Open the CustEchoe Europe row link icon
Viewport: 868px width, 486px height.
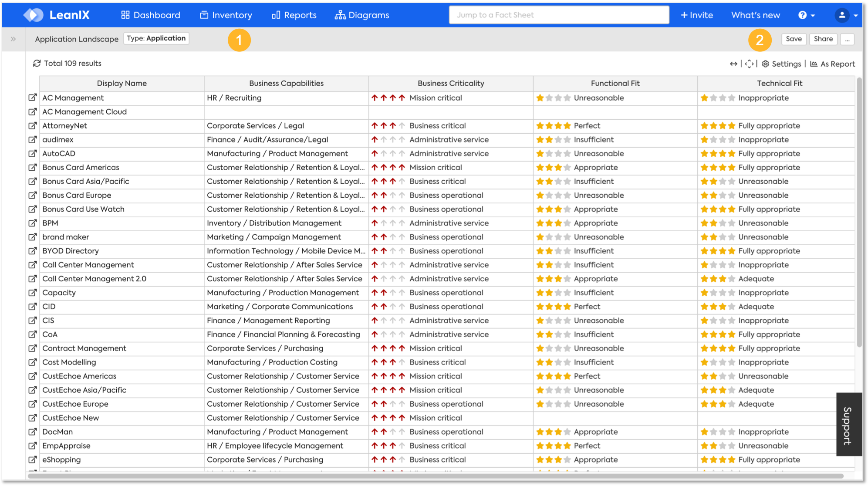pyautogui.click(x=33, y=404)
